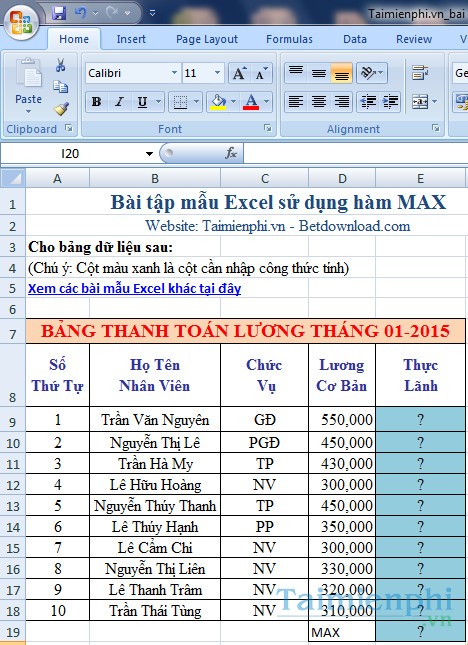Apply cell borders with the Borders icon
Screen dimensions: 468x645
(180, 102)
